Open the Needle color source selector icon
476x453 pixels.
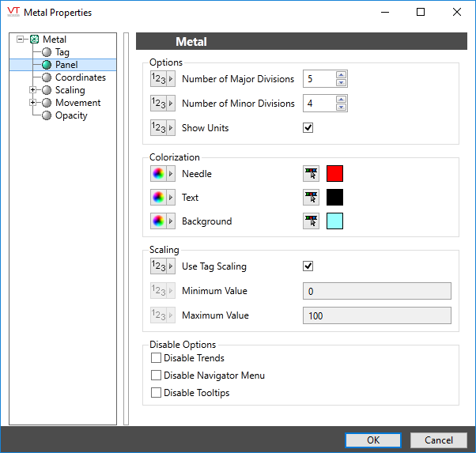tap(162, 174)
